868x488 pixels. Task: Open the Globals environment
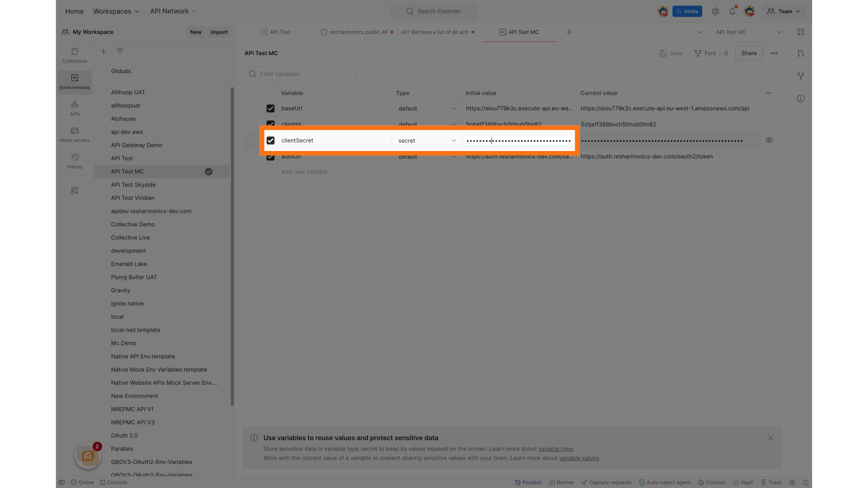click(x=121, y=71)
